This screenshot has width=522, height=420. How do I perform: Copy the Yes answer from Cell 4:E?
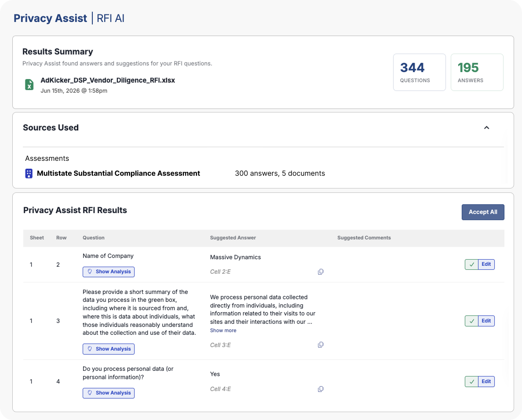pos(321,389)
